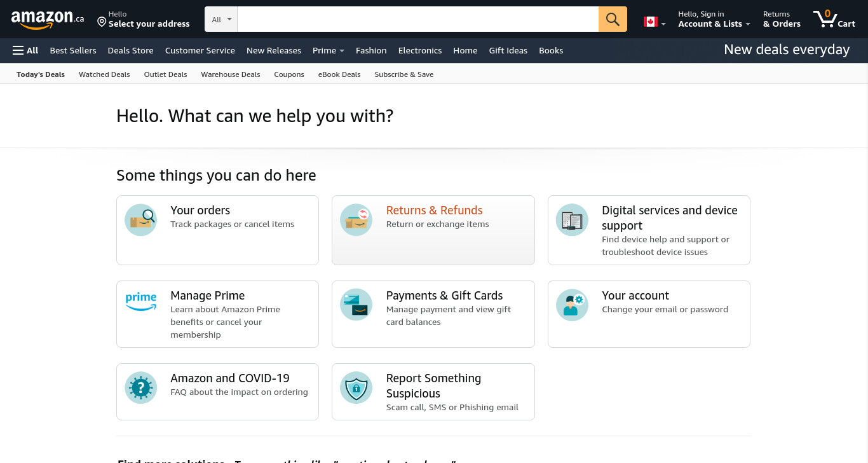Click the Digital services device icon
The width and height of the screenshot is (868, 463).
pyautogui.click(x=572, y=220)
